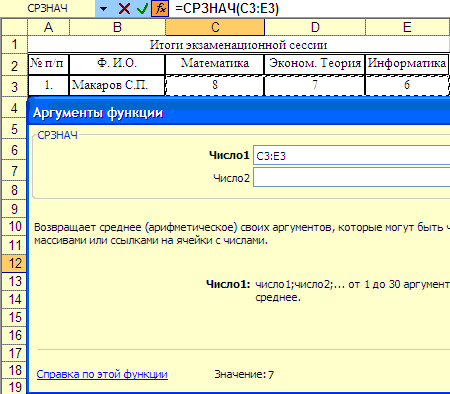Click Информатика grade cell with 6
Screen dimensions: 450x394
click(x=407, y=85)
